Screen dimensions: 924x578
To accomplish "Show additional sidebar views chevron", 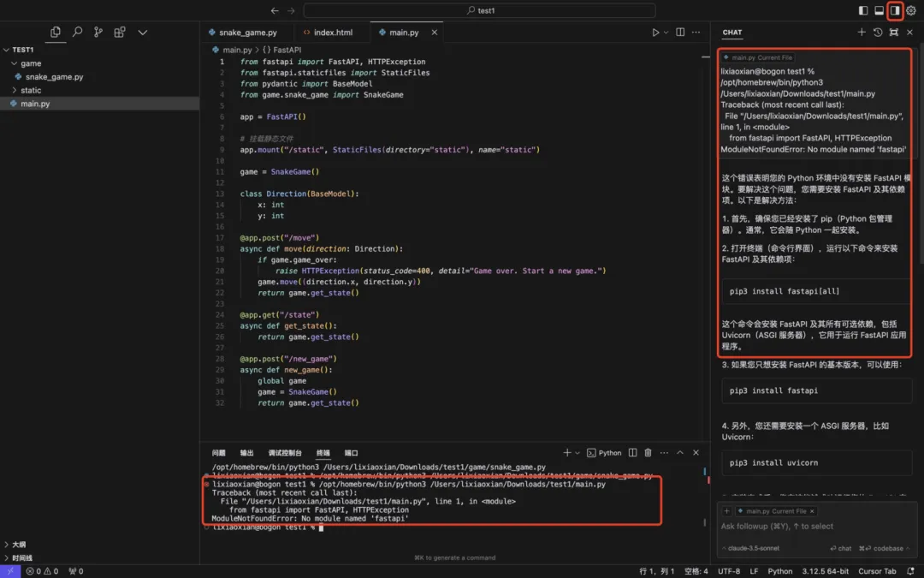I will click(x=143, y=33).
